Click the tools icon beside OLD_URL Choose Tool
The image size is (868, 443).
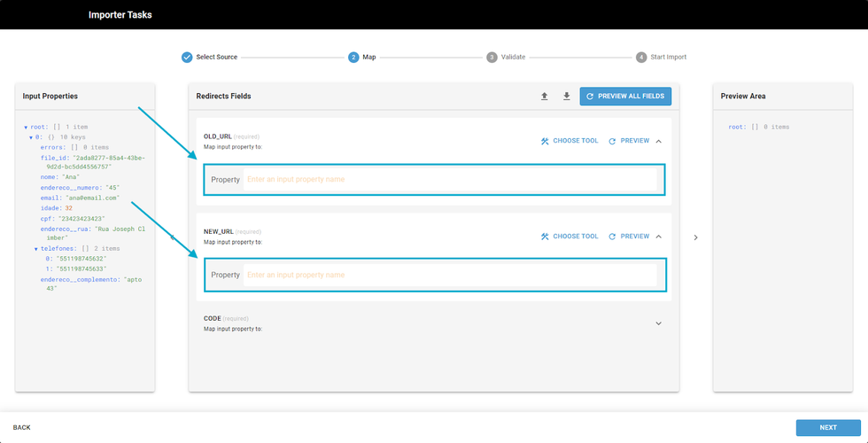(x=546, y=141)
